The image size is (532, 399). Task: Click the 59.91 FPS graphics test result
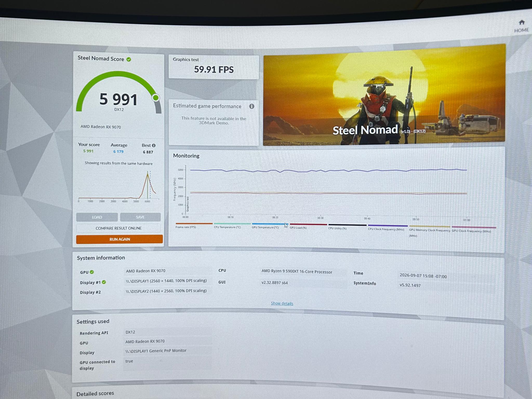(214, 70)
